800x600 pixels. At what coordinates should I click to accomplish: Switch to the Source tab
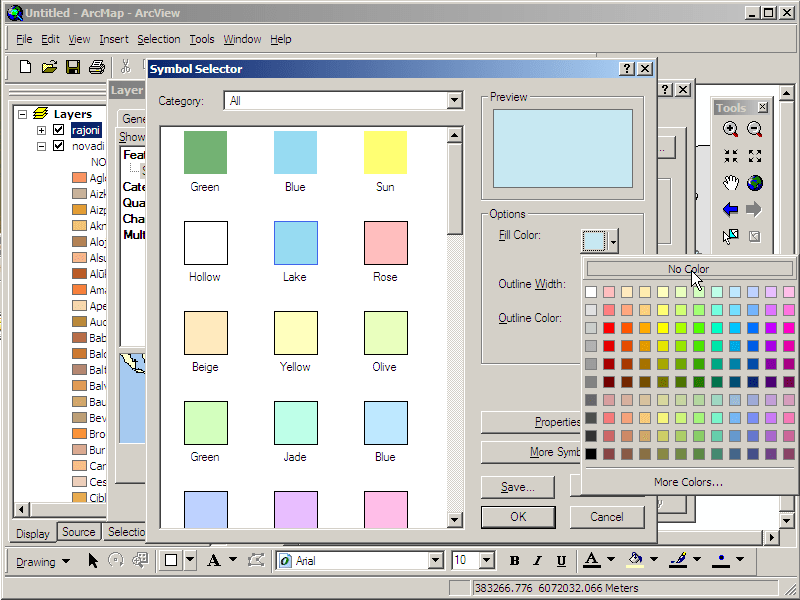[x=79, y=532]
